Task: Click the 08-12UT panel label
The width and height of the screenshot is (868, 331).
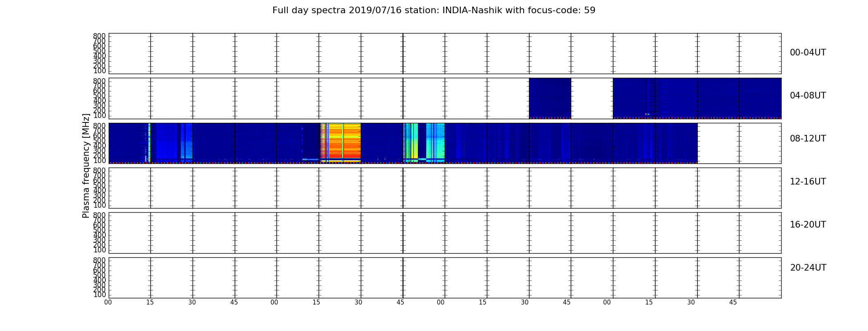Action: tap(808, 139)
